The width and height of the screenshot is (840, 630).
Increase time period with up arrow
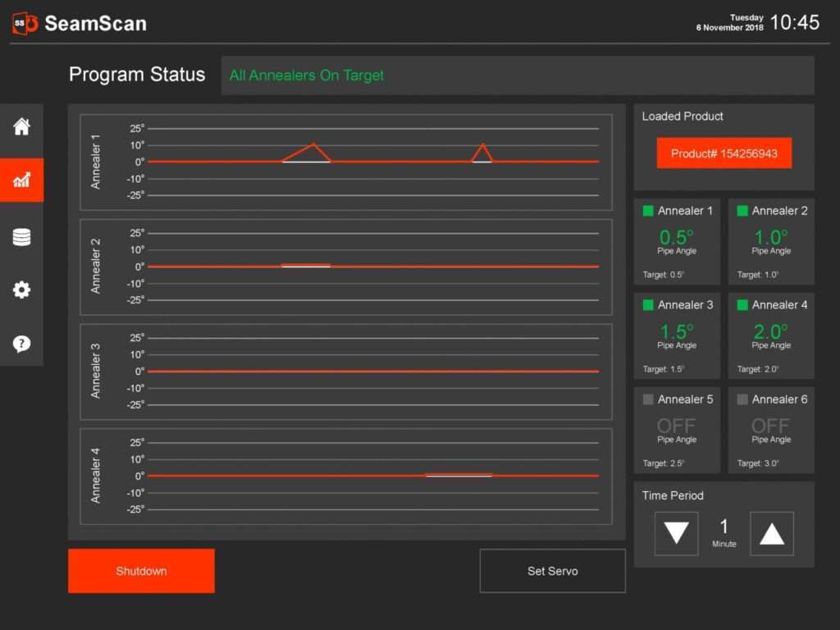[x=771, y=533]
